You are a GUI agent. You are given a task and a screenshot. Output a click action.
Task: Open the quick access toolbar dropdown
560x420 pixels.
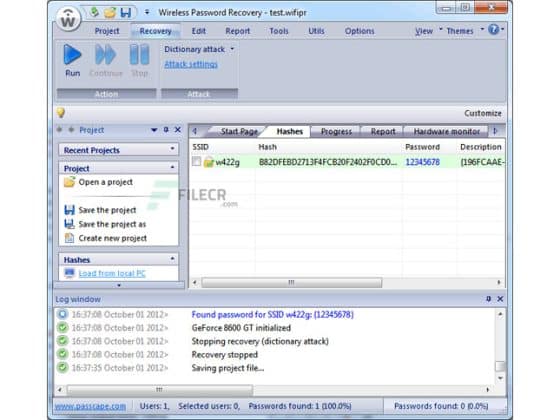[x=147, y=12]
